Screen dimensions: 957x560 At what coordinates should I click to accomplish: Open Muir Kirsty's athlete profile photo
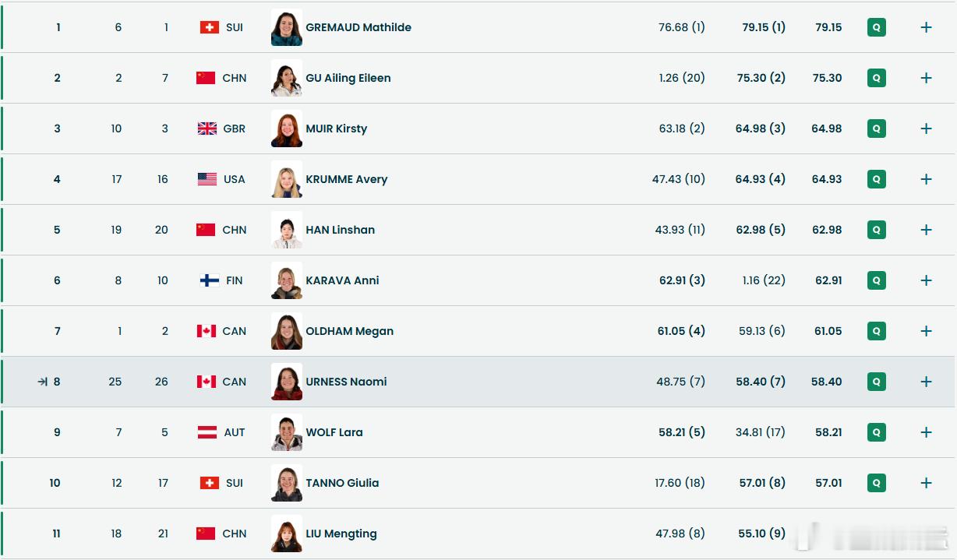[287, 129]
